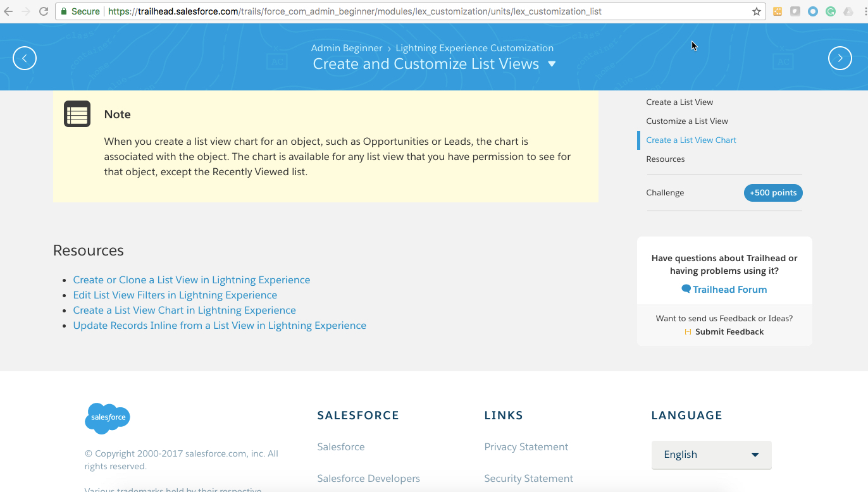Open the Salesforce footer link
868x492 pixels.
click(341, 447)
